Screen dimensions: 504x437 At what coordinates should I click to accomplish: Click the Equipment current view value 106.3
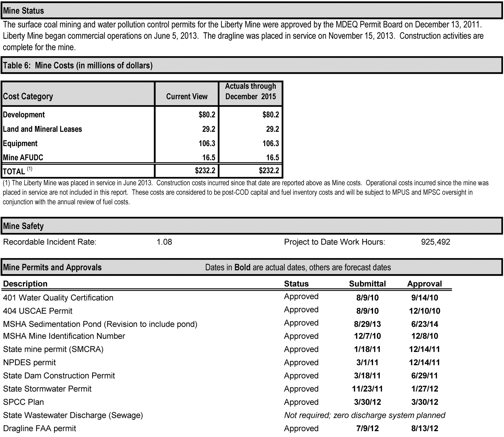(x=207, y=143)
